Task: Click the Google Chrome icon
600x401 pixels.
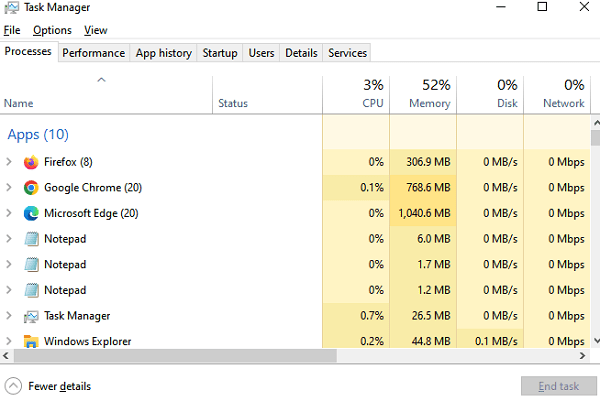Action: pos(31,188)
